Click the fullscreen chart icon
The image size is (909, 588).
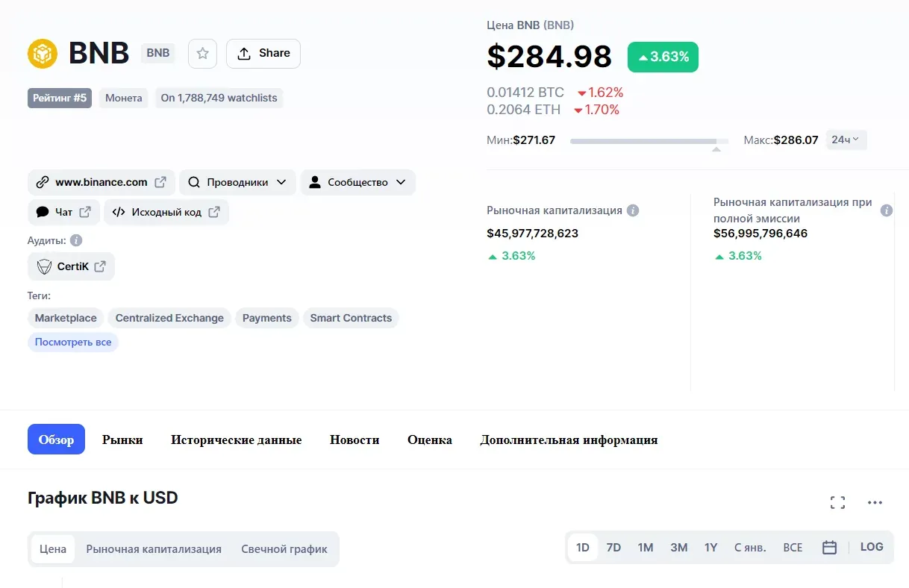[837, 503]
